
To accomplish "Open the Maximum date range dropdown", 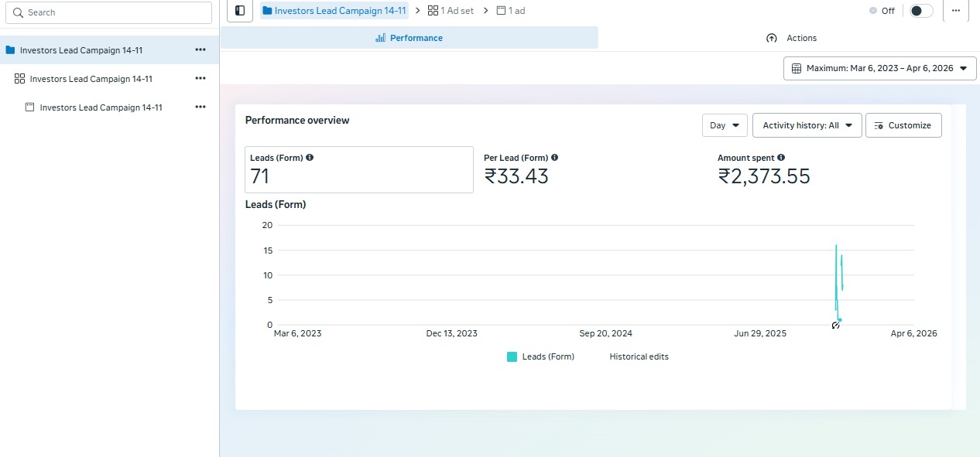I will (x=879, y=68).
